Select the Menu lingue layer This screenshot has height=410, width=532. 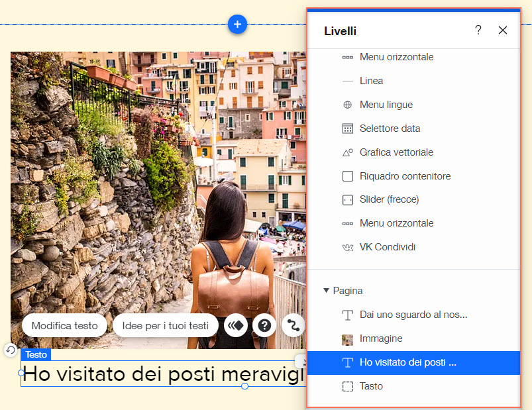pos(413,105)
